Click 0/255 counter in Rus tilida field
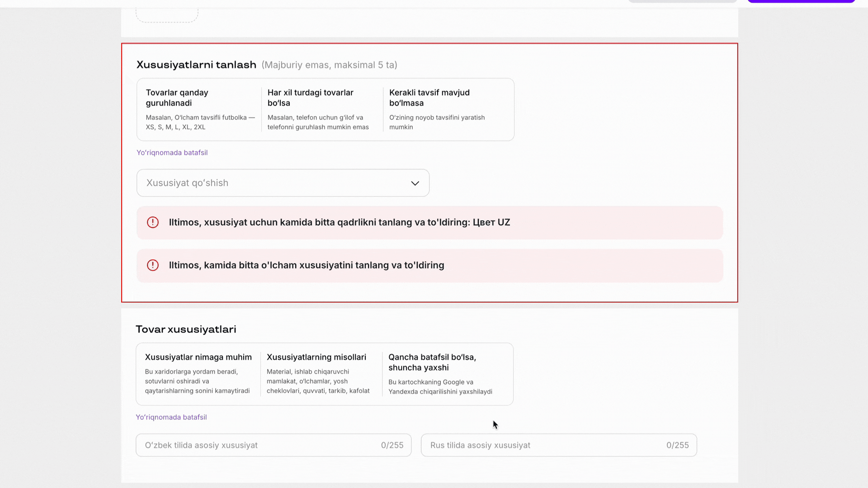Image resolution: width=868 pixels, height=488 pixels. (x=677, y=445)
